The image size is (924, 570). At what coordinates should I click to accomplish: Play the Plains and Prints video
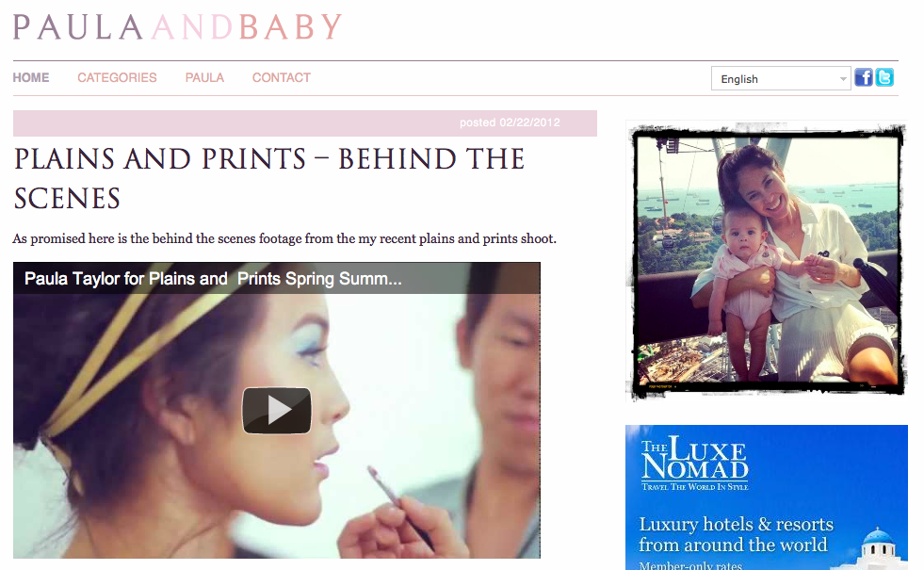coord(276,410)
